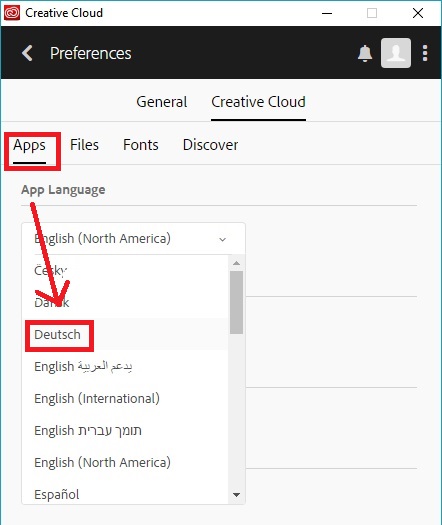Select English (International) in the list
Screen dimensions: 442x525
pos(125,398)
